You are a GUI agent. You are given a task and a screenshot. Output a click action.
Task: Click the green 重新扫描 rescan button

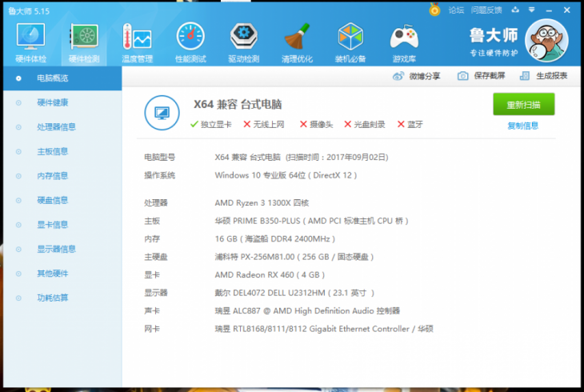click(x=524, y=104)
